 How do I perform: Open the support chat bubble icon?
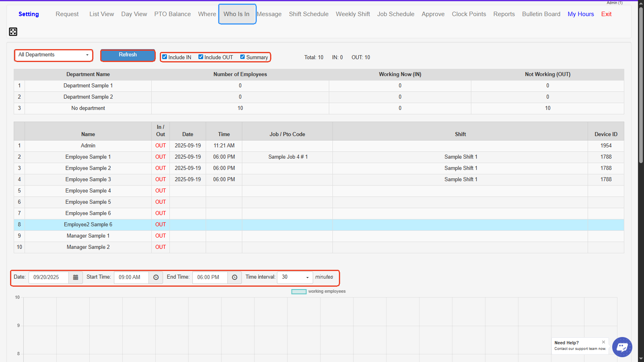tap(622, 347)
